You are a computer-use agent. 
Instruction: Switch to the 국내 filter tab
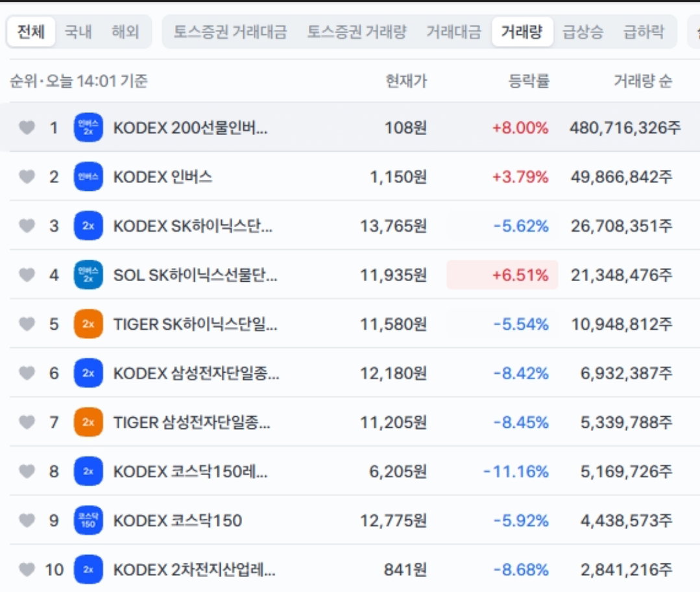tap(78, 32)
